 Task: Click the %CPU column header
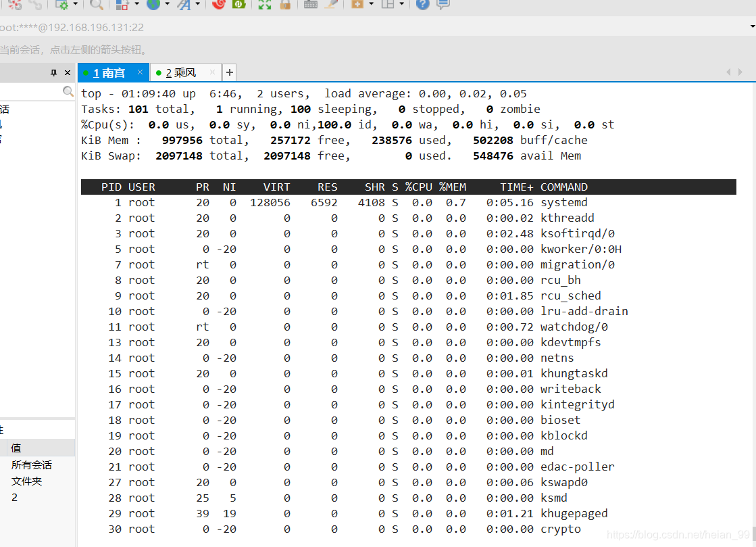tap(418, 187)
